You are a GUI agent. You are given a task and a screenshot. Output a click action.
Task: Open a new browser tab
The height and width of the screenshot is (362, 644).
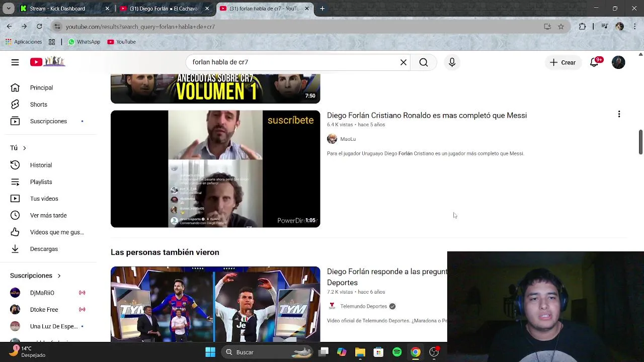(x=322, y=9)
